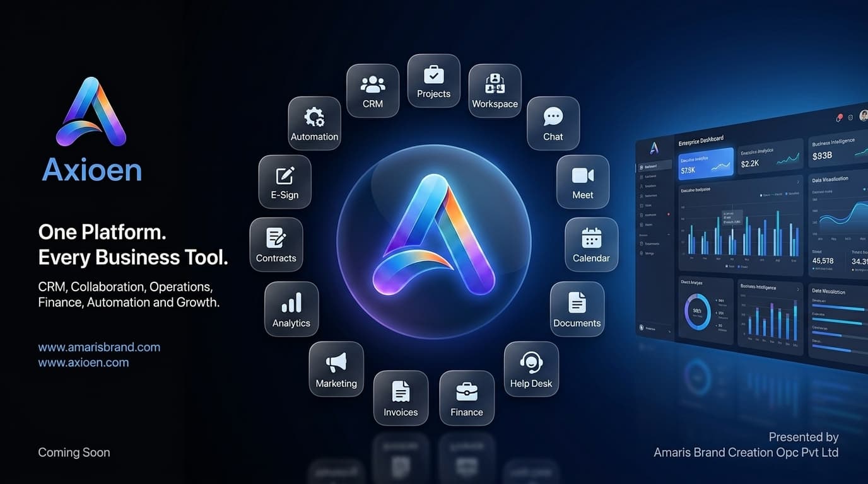This screenshot has height=484, width=868.
Task: Open the Documents tile
Action: [x=577, y=309]
